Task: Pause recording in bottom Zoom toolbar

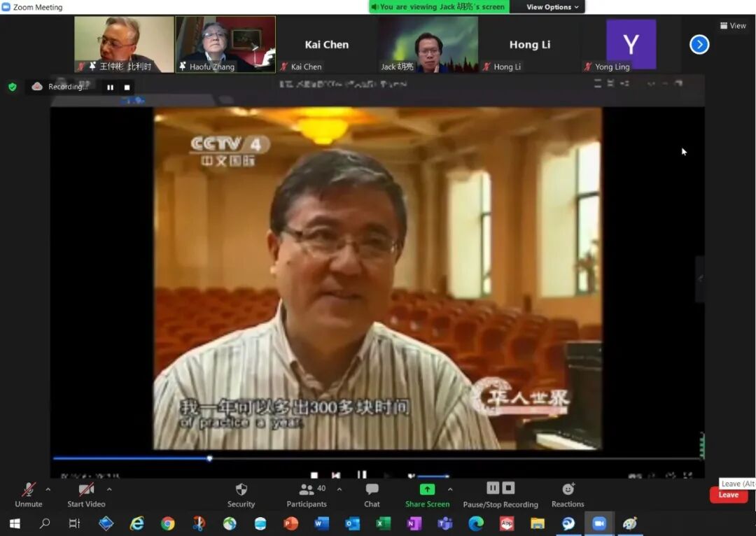Action: [x=493, y=488]
